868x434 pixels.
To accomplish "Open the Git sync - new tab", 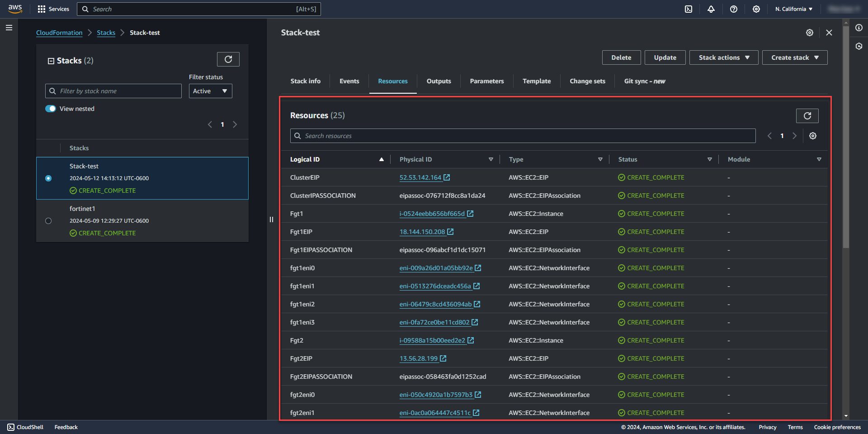I will [x=645, y=81].
